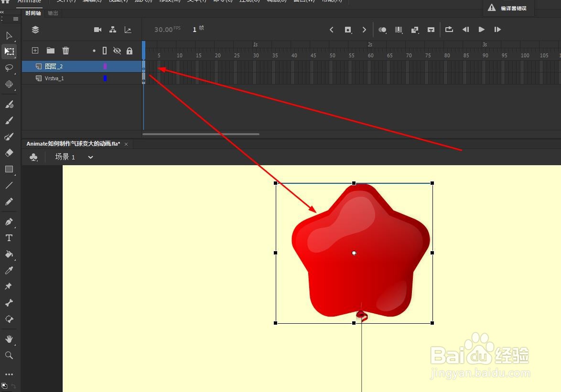The height and width of the screenshot is (392, 561).
Task: Create a new layer
Action: tap(35, 51)
